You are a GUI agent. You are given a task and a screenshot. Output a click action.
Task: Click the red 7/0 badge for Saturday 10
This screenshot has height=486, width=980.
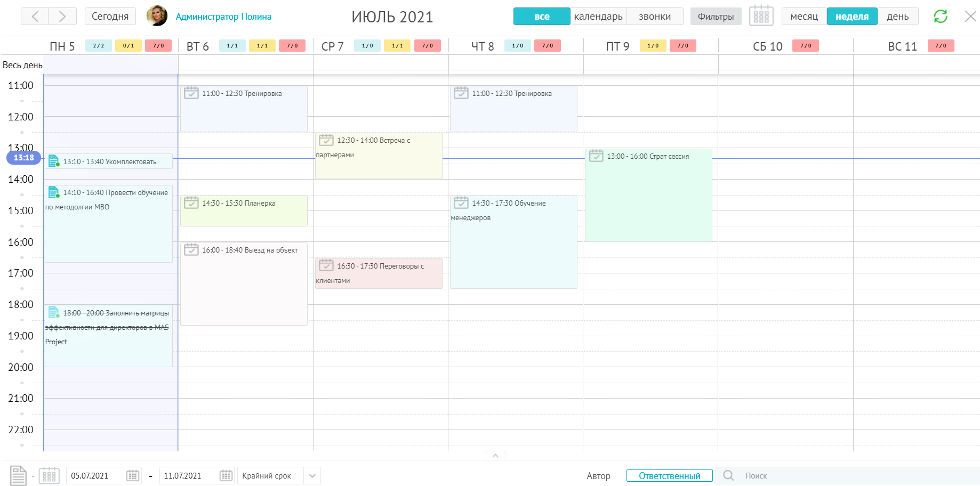(x=806, y=46)
